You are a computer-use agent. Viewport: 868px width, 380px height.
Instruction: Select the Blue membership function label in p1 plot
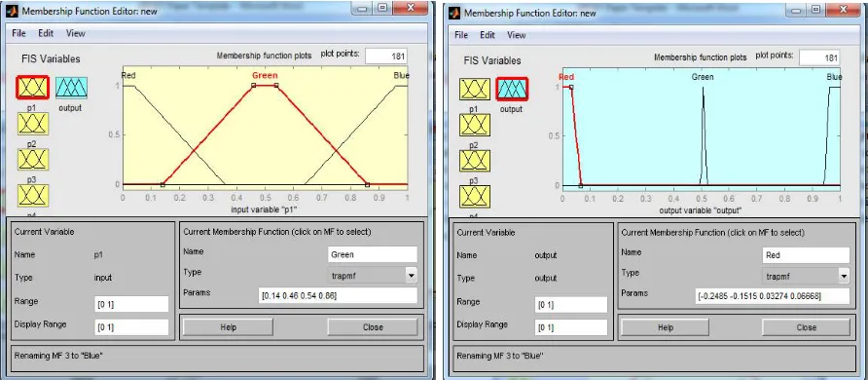tap(401, 75)
